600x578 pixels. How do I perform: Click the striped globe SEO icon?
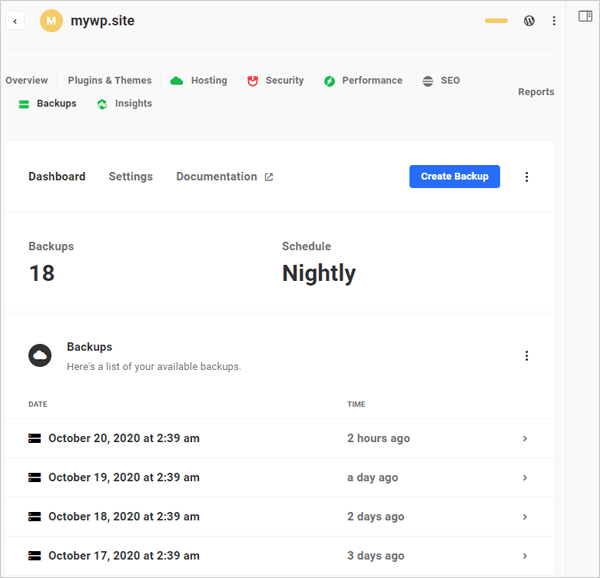coord(428,81)
